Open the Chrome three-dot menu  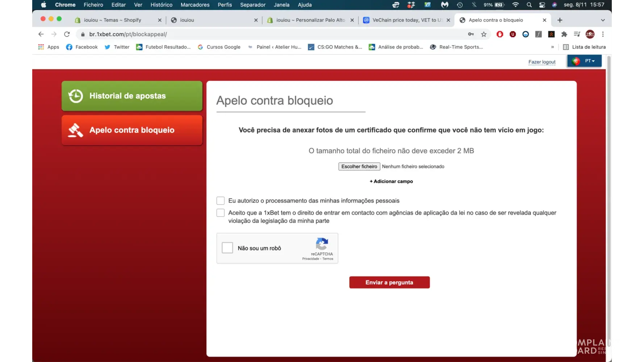click(x=603, y=34)
